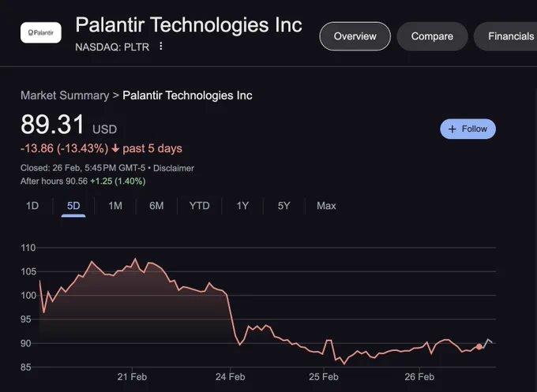The height and width of the screenshot is (392, 537).
Task: Open the Financials tab
Action: click(x=507, y=36)
